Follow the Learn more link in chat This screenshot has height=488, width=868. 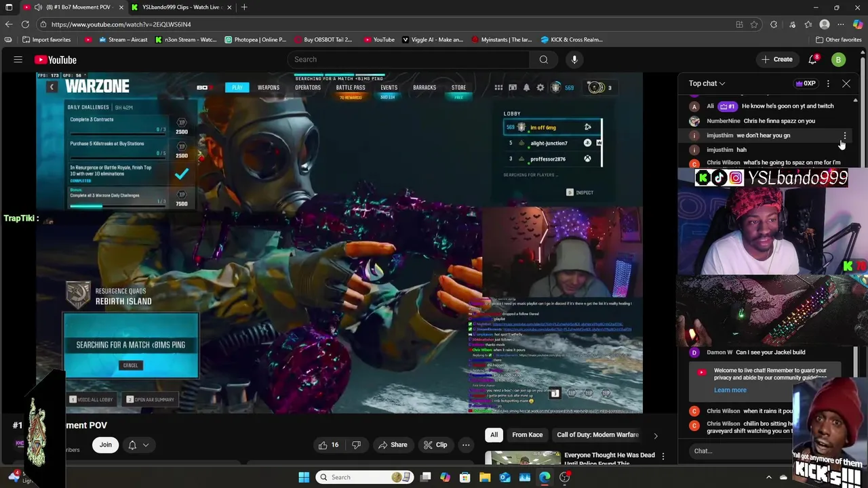[730, 390]
